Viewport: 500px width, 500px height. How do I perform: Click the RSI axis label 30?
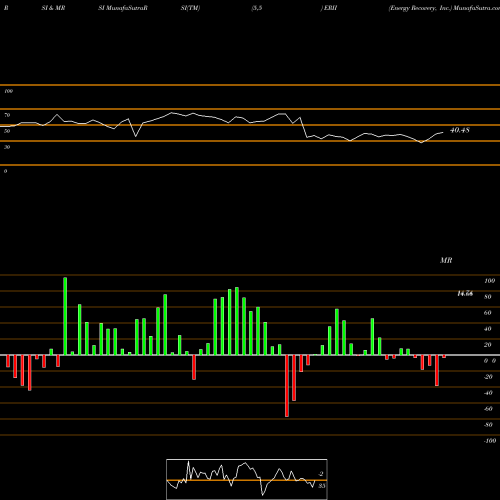[x=7, y=147]
